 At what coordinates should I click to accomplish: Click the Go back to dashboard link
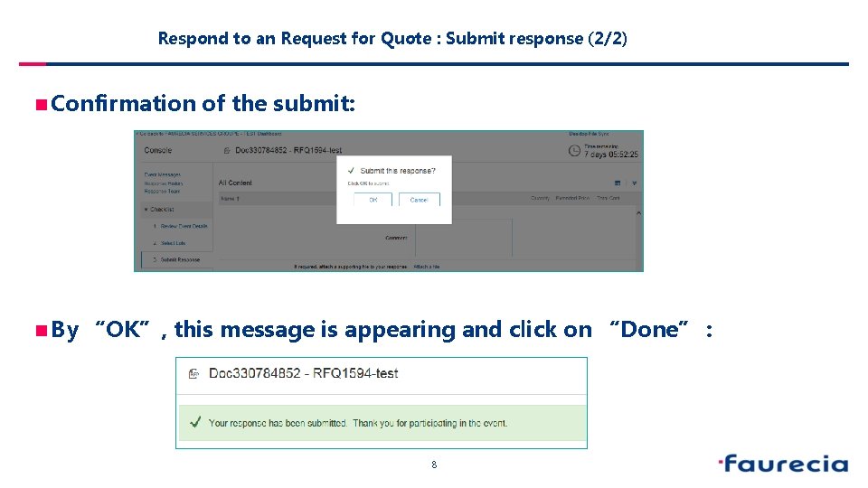[208, 134]
